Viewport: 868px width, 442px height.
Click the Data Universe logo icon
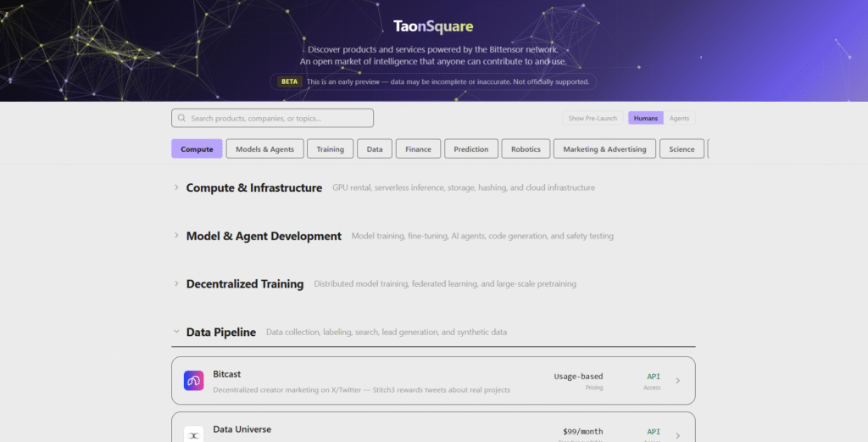[194, 434]
